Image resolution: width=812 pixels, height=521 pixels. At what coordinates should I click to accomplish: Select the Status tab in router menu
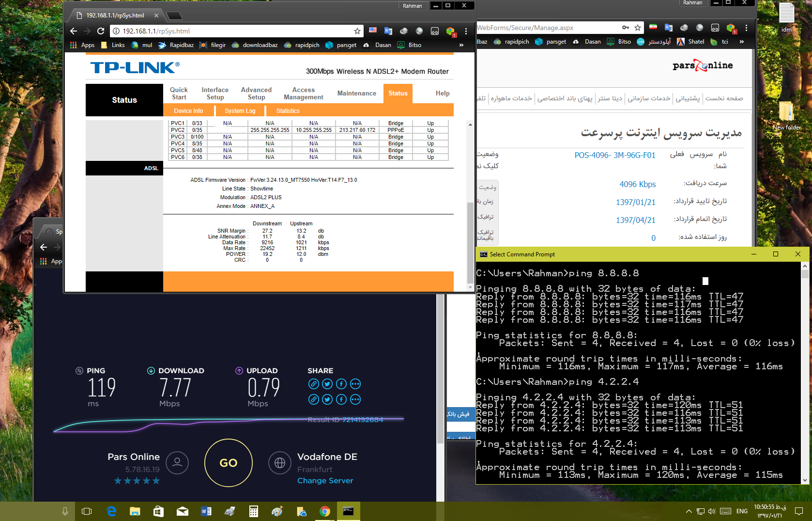(398, 94)
